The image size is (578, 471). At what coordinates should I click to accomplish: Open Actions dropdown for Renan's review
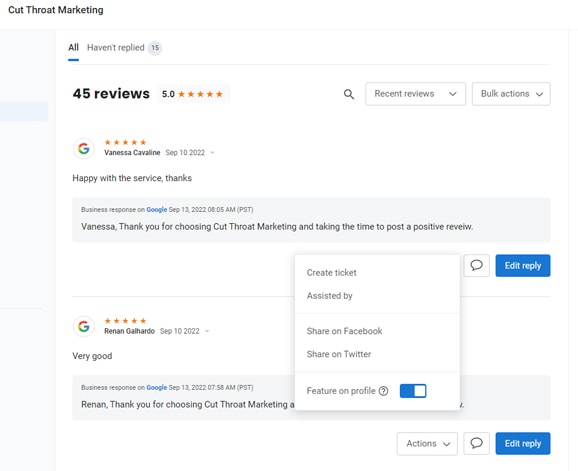pyautogui.click(x=427, y=443)
